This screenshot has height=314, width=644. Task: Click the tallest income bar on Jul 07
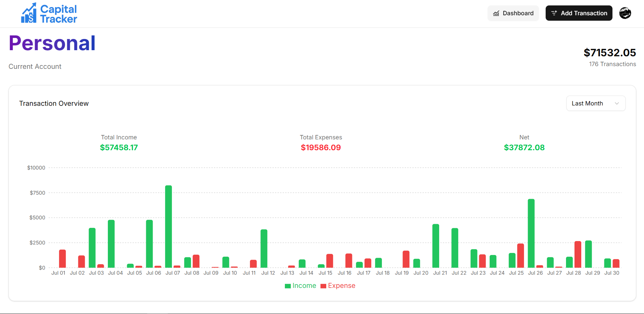169,227
